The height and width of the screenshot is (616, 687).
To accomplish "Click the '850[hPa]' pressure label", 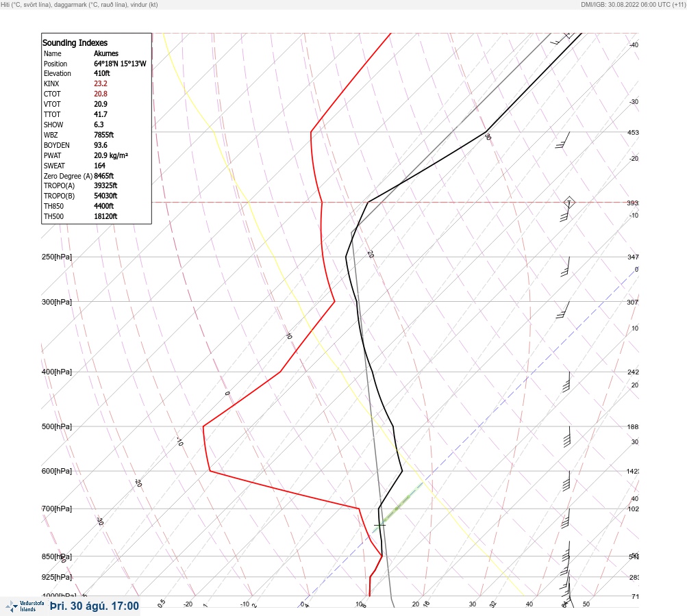I will pyautogui.click(x=57, y=556).
